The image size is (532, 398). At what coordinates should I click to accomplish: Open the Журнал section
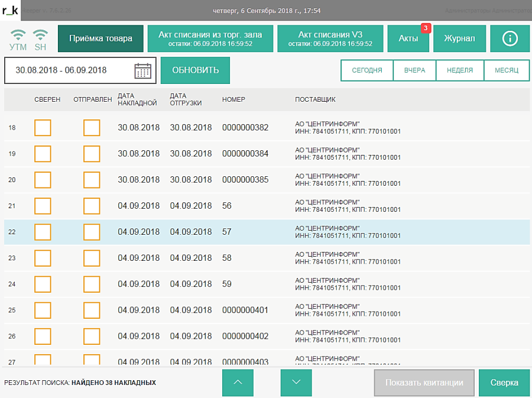[x=460, y=38]
